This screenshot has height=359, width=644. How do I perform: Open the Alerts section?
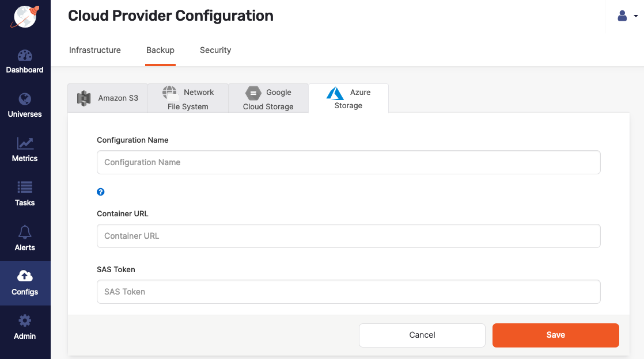[25, 240]
